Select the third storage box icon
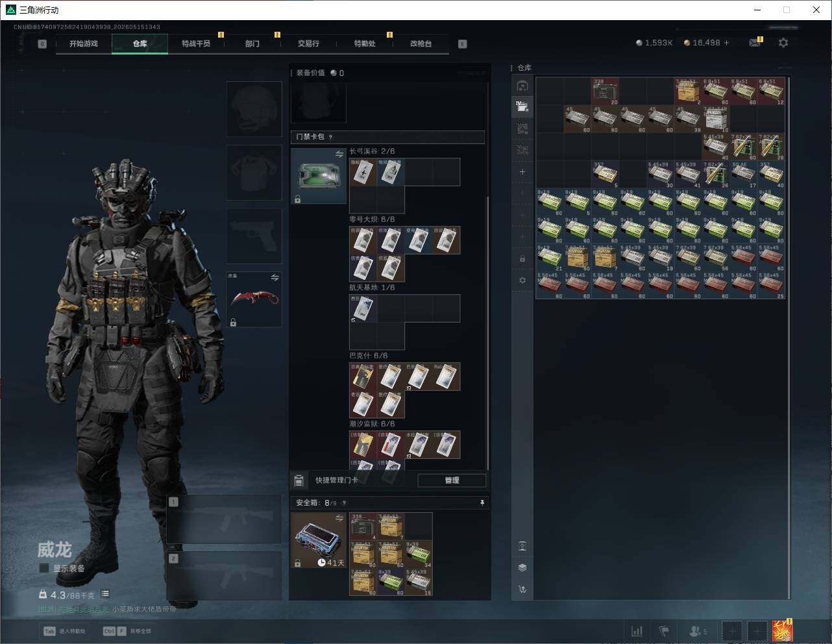This screenshot has width=832, height=644. pyautogui.click(x=522, y=128)
